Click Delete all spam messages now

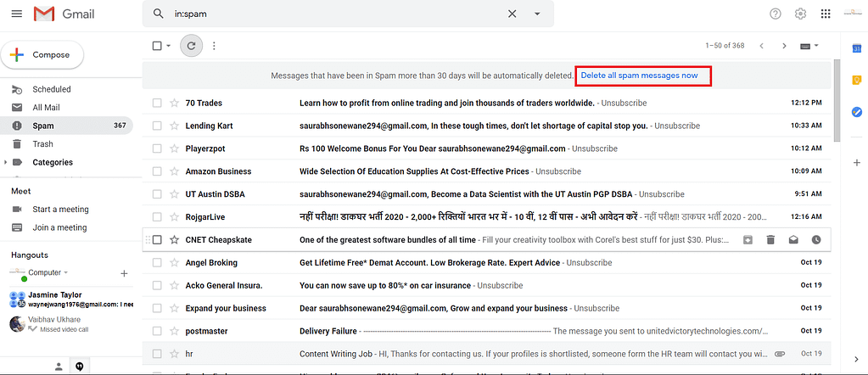(x=640, y=76)
